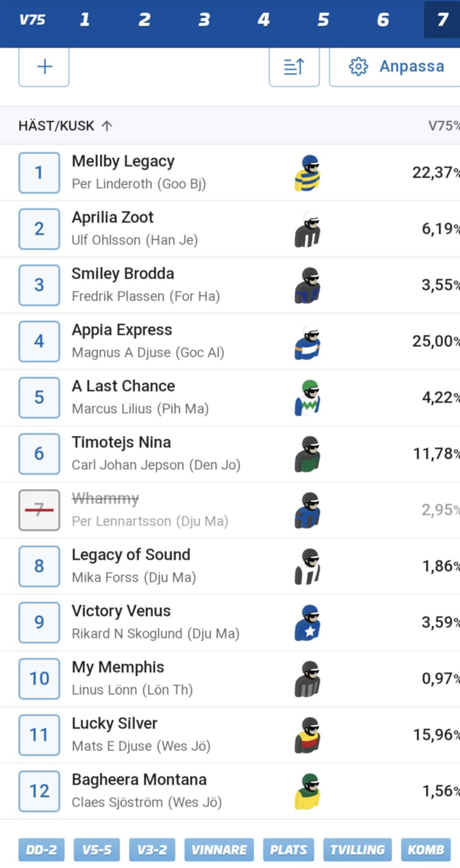Image resolution: width=460 pixels, height=868 pixels.
Task: Switch to race 3 tab
Action: coord(204,19)
